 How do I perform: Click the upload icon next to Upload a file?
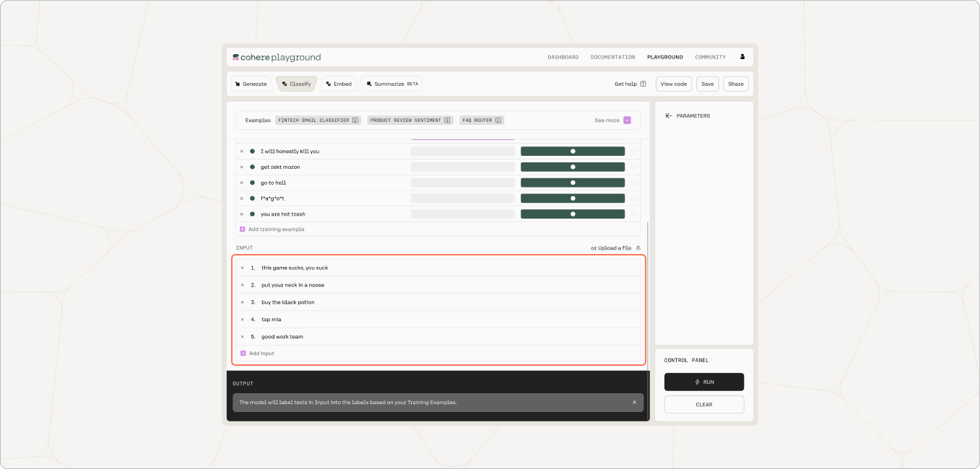coord(638,248)
